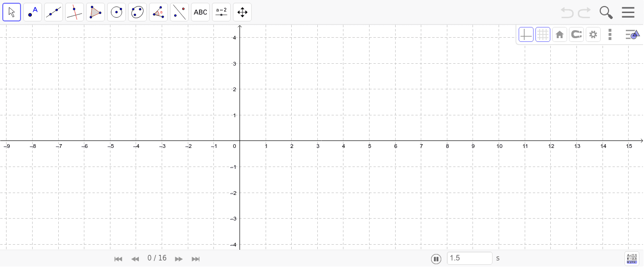Open graphics settings gear
Image resolution: width=644 pixels, height=267 pixels.
[593, 34]
